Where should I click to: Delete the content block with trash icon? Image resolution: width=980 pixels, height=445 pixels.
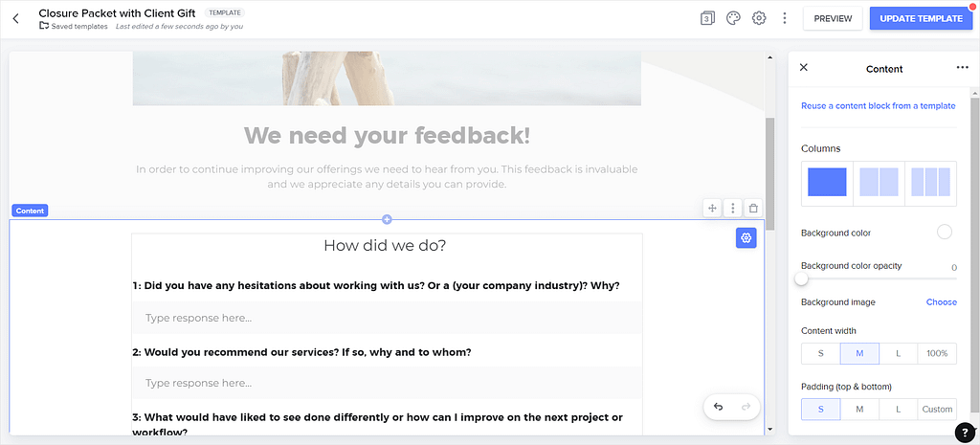pyautogui.click(x=753, y=208)
